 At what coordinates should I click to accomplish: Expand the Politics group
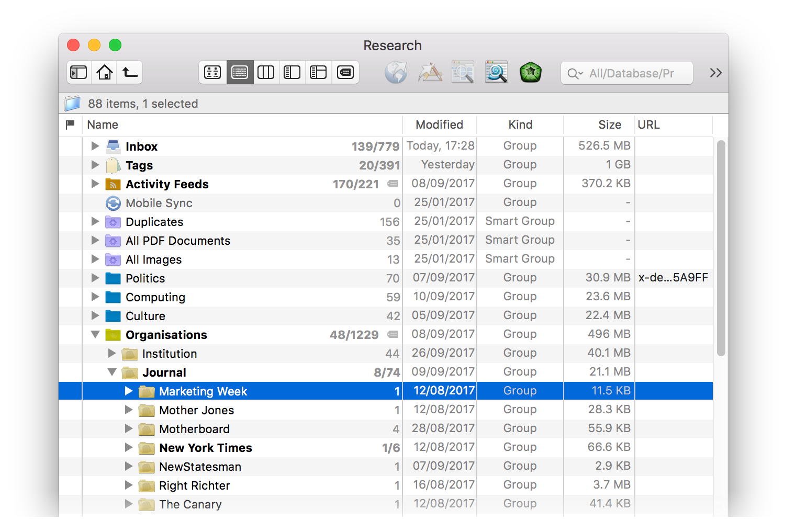[95, 278]
